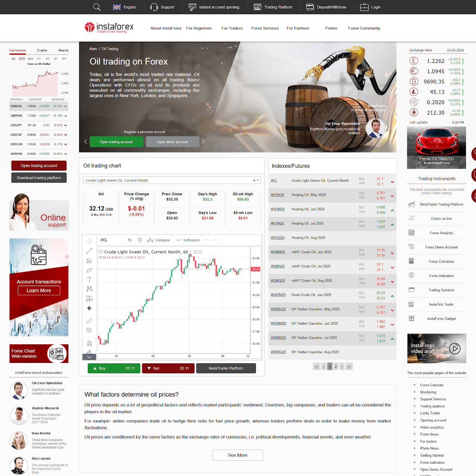This screenshot has width=476, height=476.
Task: Open the 1h interval dropdown in chart
Action: click(130, 240)
